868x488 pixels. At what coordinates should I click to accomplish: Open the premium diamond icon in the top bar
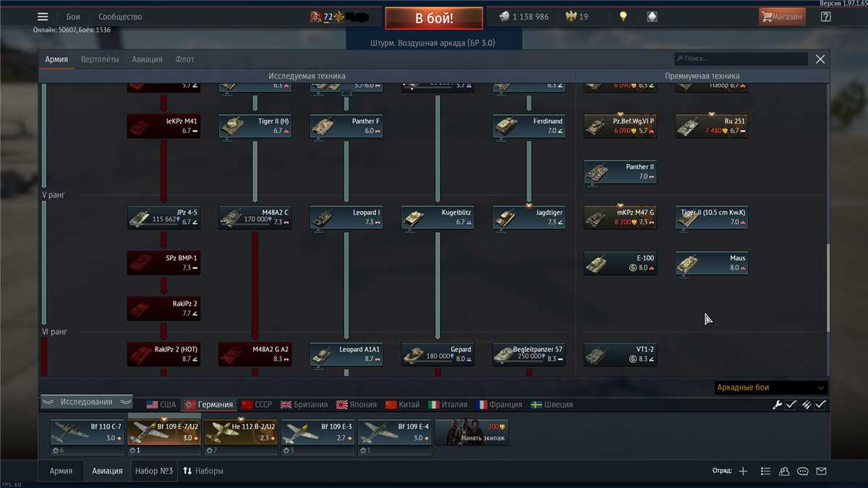[652, 17]
